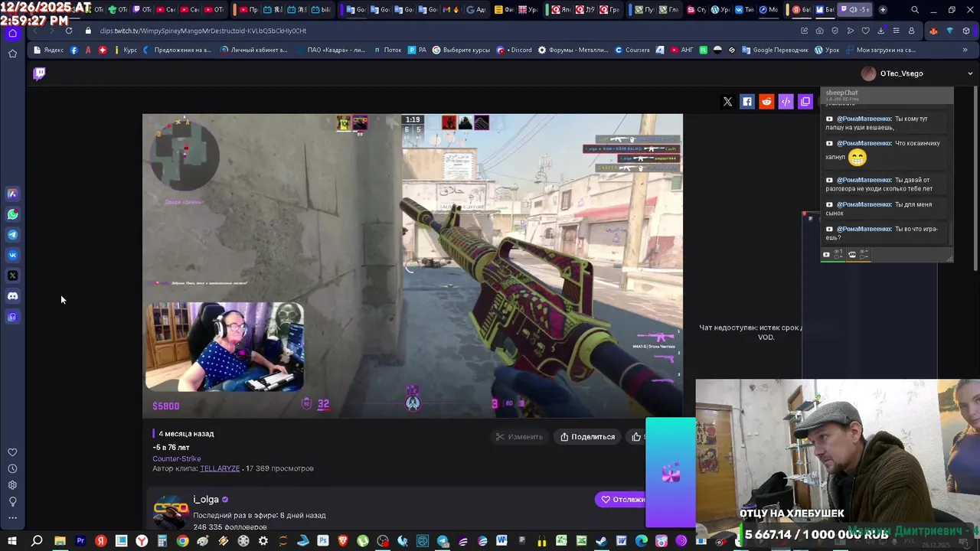This screenshot has height=551, width=980.
Task: Click browser home icon in sidebar
Action: (x=12, y=33)
